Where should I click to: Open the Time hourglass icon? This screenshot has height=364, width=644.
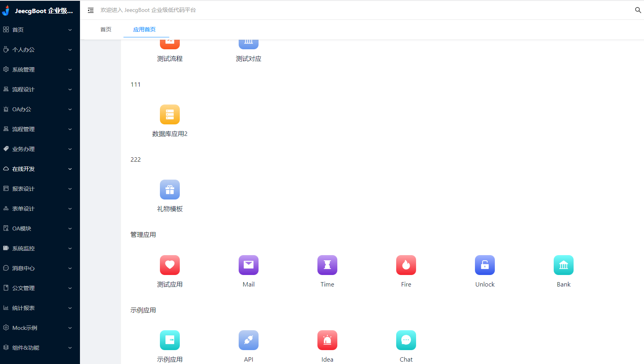(327, 265)
